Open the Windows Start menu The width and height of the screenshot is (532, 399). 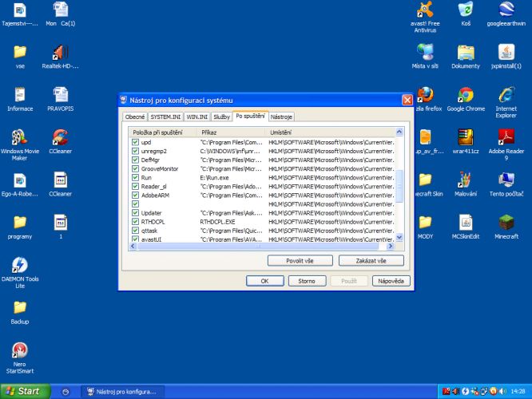point(25,391)
